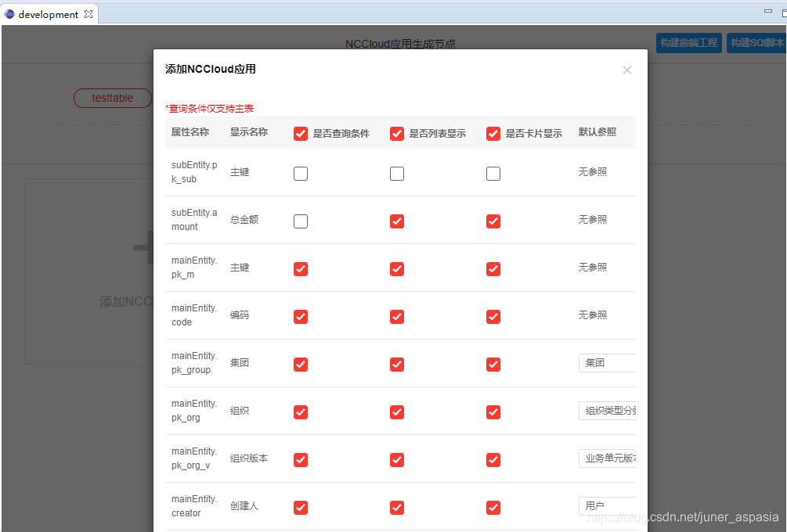The width and height of the screenshot is (787, 532).
Task: Click display name 总金额
Action: [244, 220]
